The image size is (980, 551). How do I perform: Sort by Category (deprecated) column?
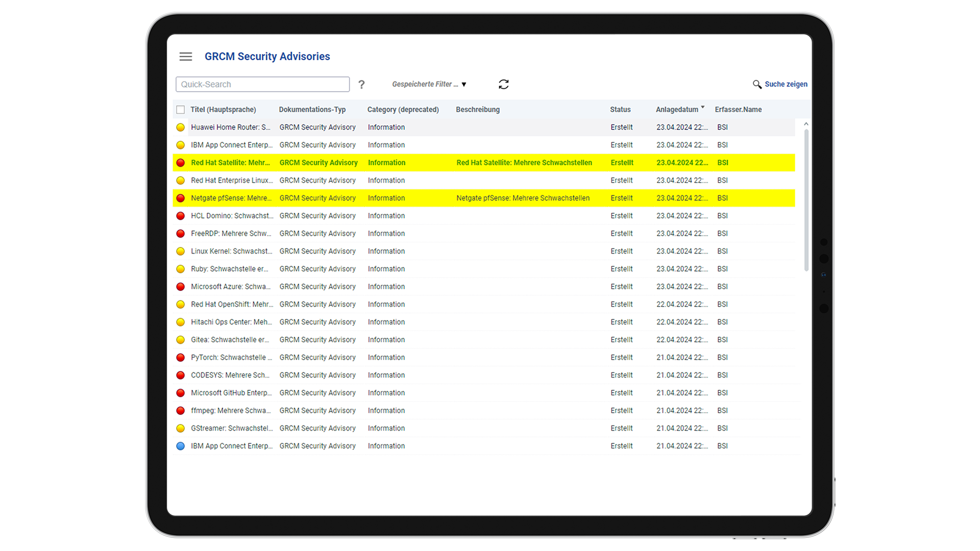tap(403, 110)
